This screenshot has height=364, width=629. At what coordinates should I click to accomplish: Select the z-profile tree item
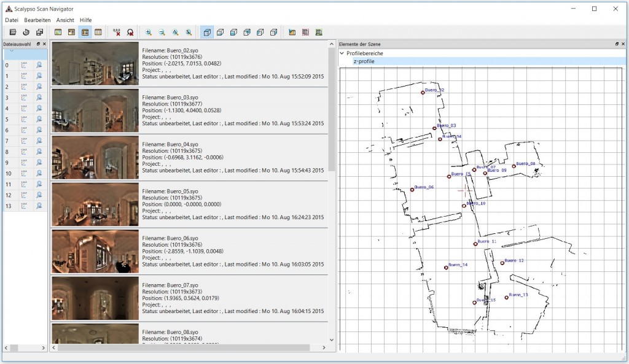pyautogui.click(x=364, y=61)
